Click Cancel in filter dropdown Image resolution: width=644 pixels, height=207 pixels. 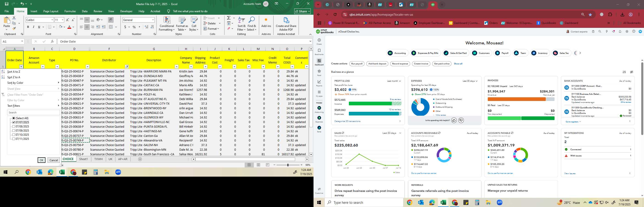tap(54, 160)
